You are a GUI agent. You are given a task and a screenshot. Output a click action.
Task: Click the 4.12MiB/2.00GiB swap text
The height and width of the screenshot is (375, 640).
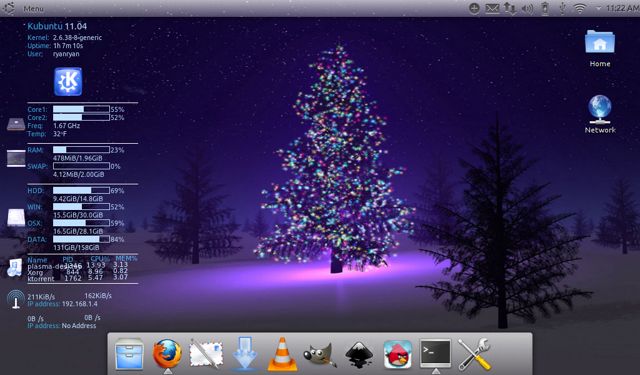point(78,175)
